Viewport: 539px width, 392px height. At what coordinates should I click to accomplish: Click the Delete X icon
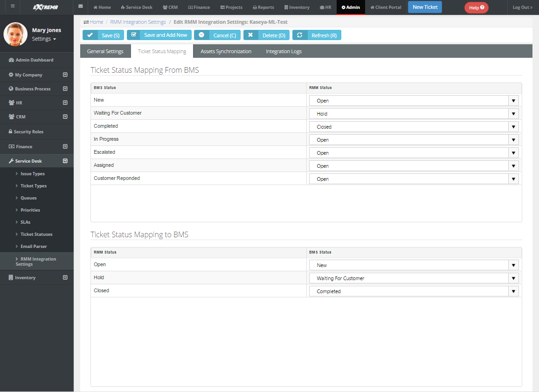pyautogui.click(x=250, y=35)
